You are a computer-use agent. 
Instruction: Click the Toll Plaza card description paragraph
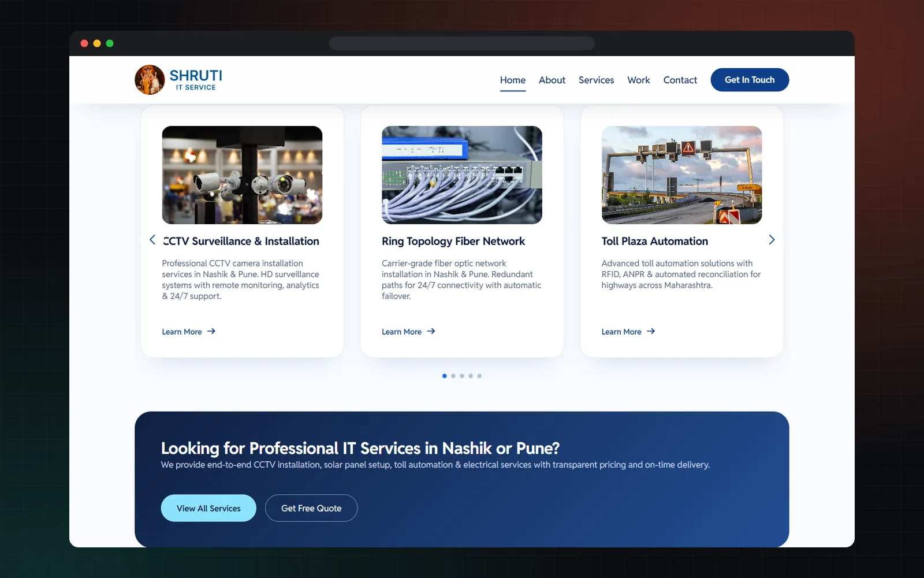coord(681,274)
